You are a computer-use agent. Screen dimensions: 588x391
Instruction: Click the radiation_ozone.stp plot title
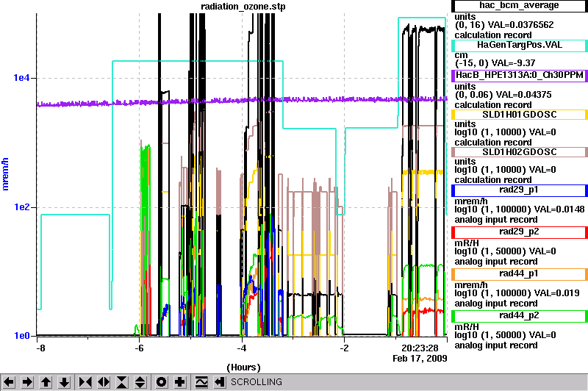click(243, 7)
